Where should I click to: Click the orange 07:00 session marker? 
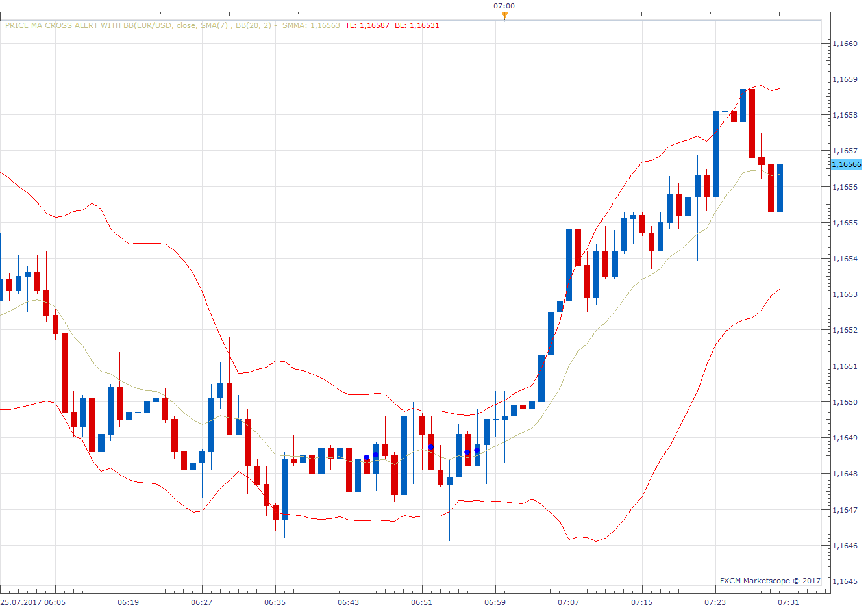(504, 16)
